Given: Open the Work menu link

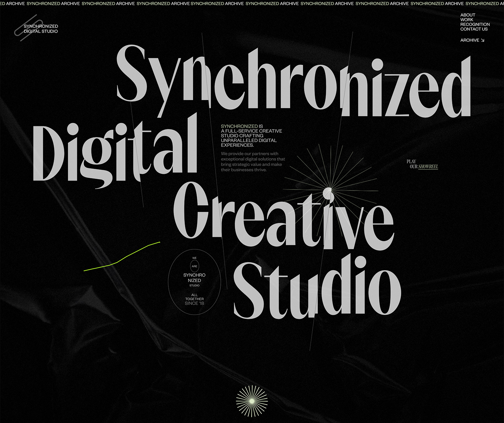Looking at the screenshot, I should click(x=467, y=20).
